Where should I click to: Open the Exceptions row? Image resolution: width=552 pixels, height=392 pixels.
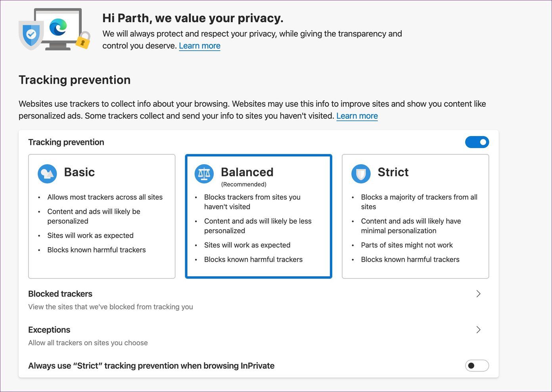(259, 336)
